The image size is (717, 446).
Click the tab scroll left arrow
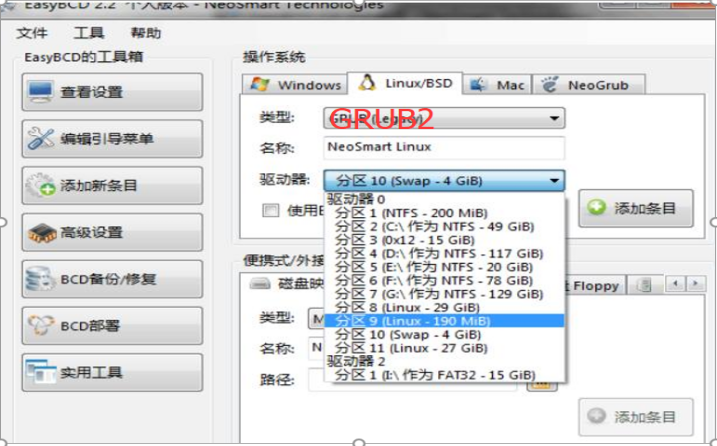[675, 285]
